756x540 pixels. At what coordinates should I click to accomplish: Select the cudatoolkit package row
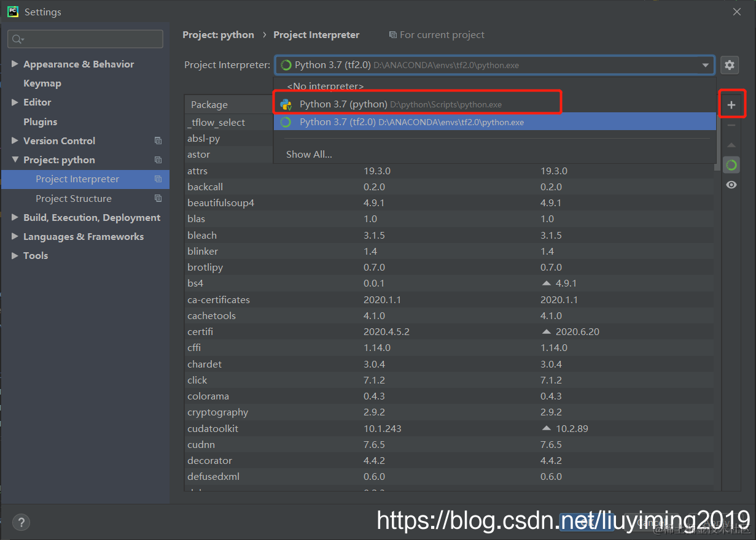click(x=450, y=428)
